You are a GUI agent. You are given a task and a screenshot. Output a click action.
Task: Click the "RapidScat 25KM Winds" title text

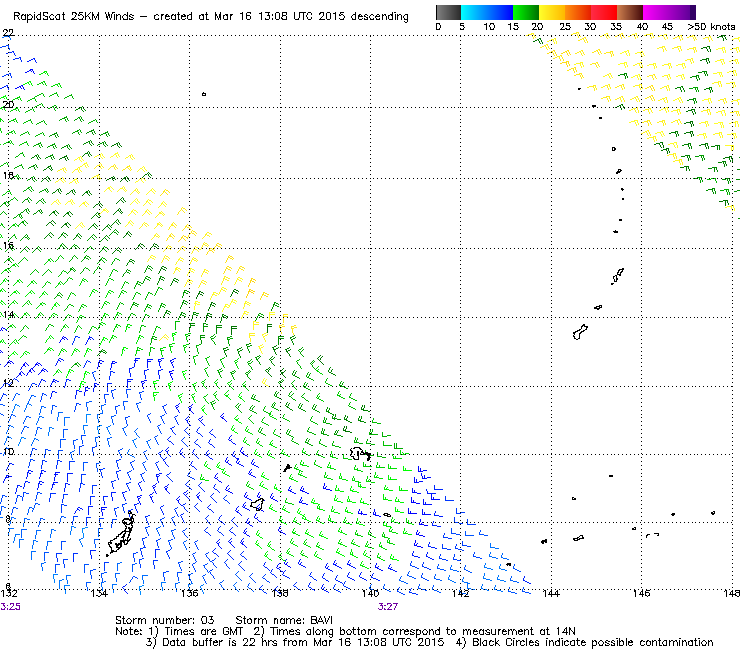pos(74,17)
